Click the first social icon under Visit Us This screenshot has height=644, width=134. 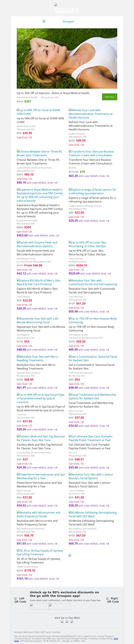tap(62, 622)
